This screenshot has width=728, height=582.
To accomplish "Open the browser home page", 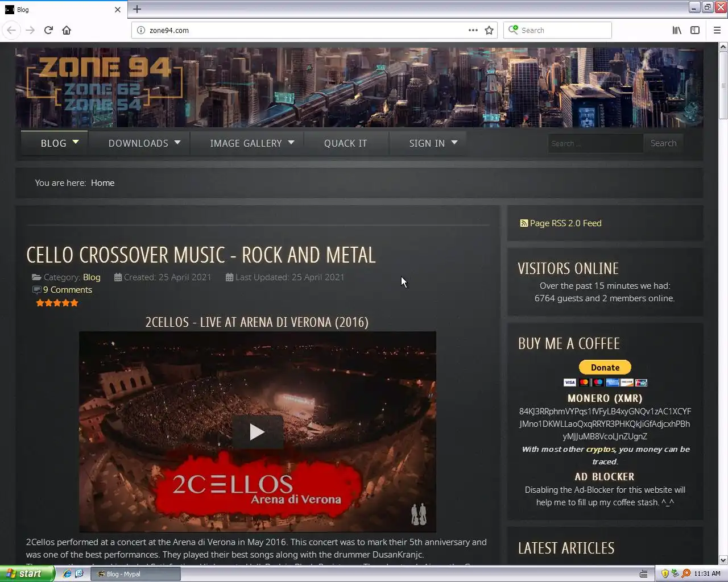I will tap(67, 30).
